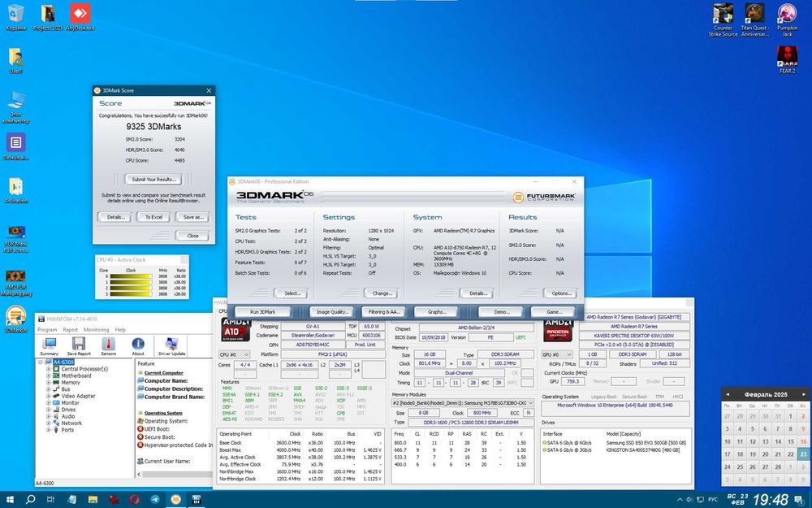
Task: Click Image Quality button
Action: tap(332, 312)
